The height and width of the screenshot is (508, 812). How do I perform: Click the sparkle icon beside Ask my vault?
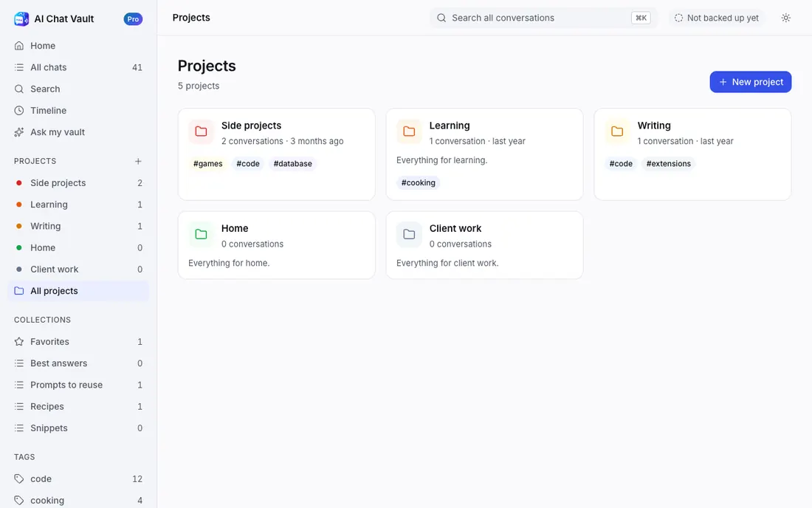19,132
